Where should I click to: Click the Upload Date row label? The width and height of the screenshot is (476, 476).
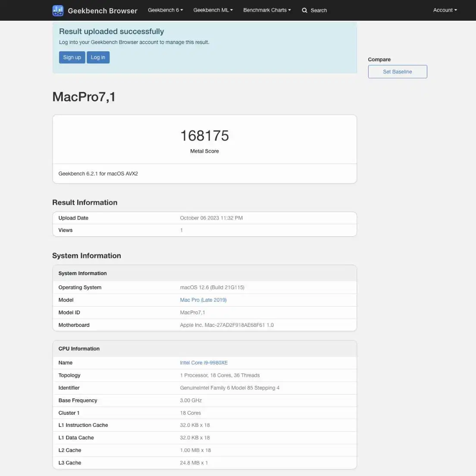73,218
